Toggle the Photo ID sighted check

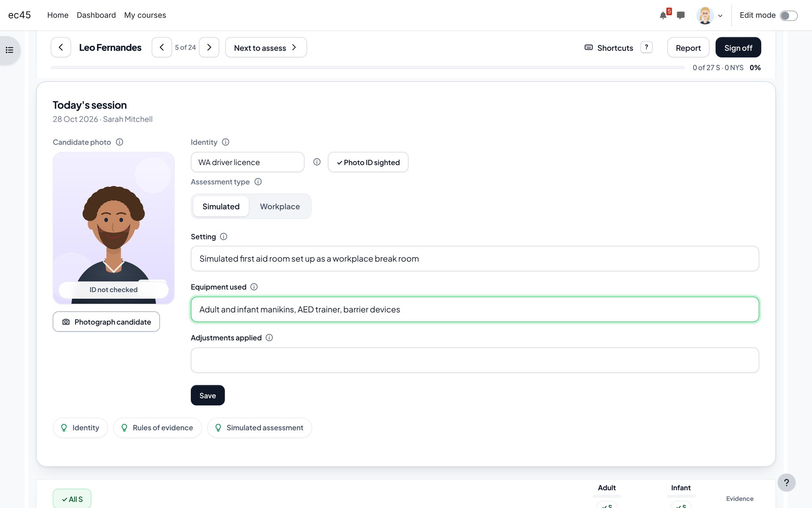click(368, 162)
